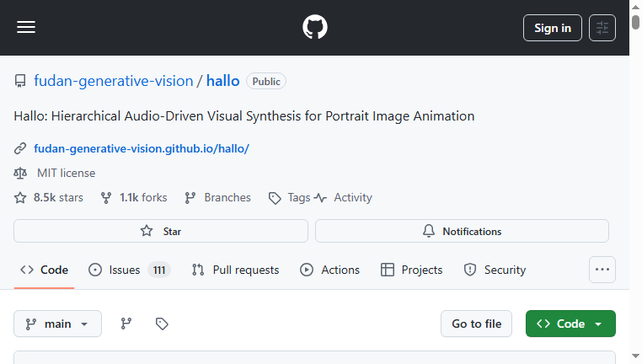Open appearance settings sliders icon button
The width and height of the screenshot is (642, 364).
coord(602,28)
